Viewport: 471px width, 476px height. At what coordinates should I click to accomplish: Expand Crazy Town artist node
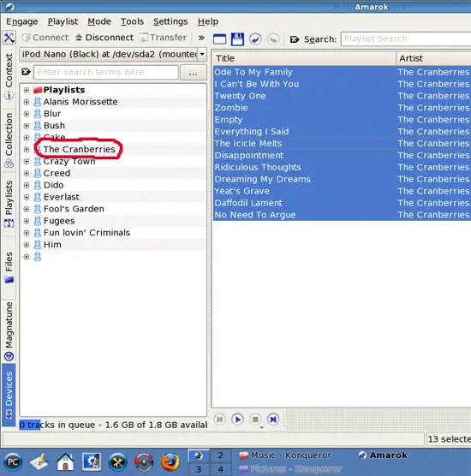tap(27, 161)
